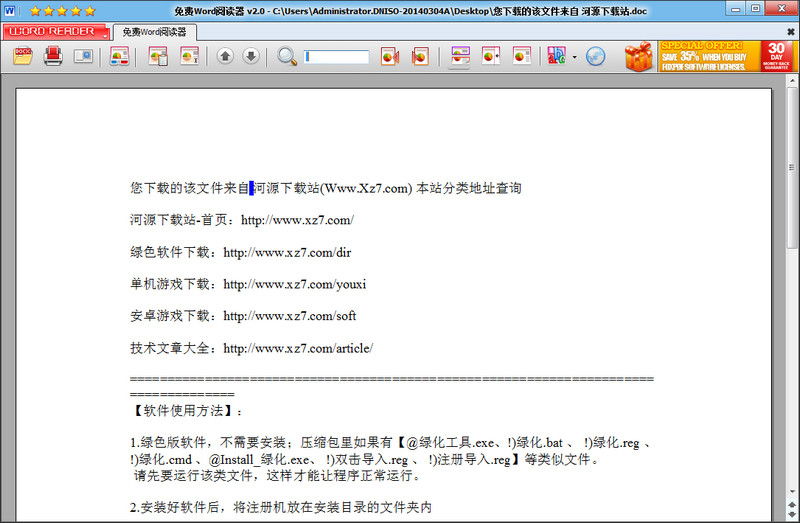Click the line starting 1.绿色版软件
The width and height of the screenshot is (800, 523).
[x=391, y=443]
